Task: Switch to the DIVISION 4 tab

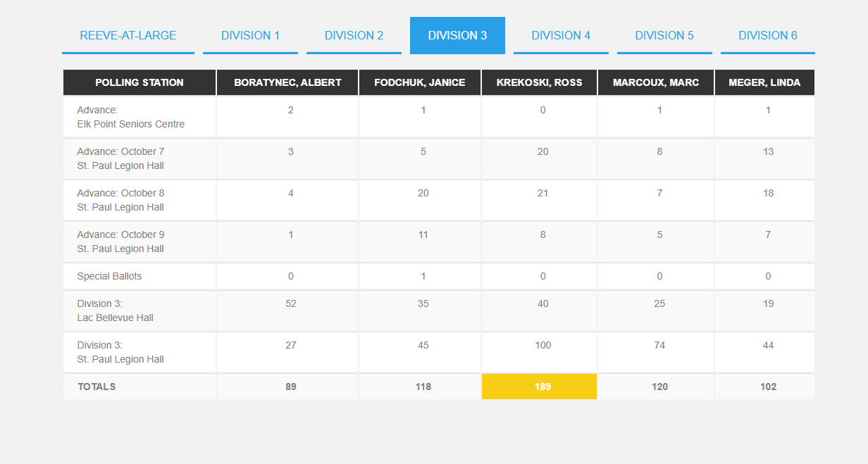Action: coord(561,35)
